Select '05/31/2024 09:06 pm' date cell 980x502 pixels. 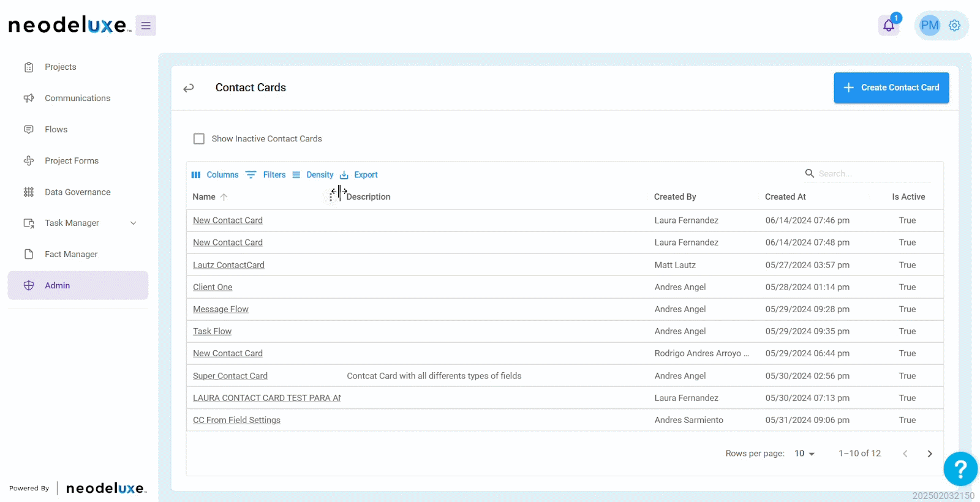807,420
